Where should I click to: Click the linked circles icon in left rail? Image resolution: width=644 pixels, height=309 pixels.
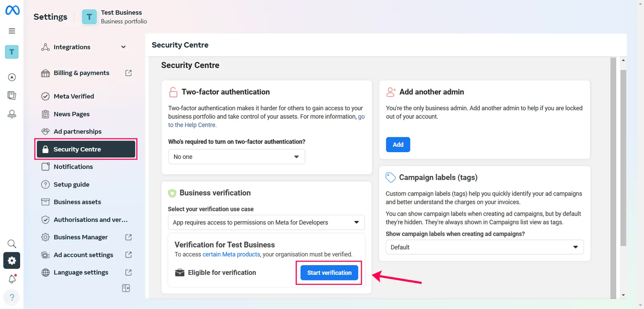coord(12,114)
